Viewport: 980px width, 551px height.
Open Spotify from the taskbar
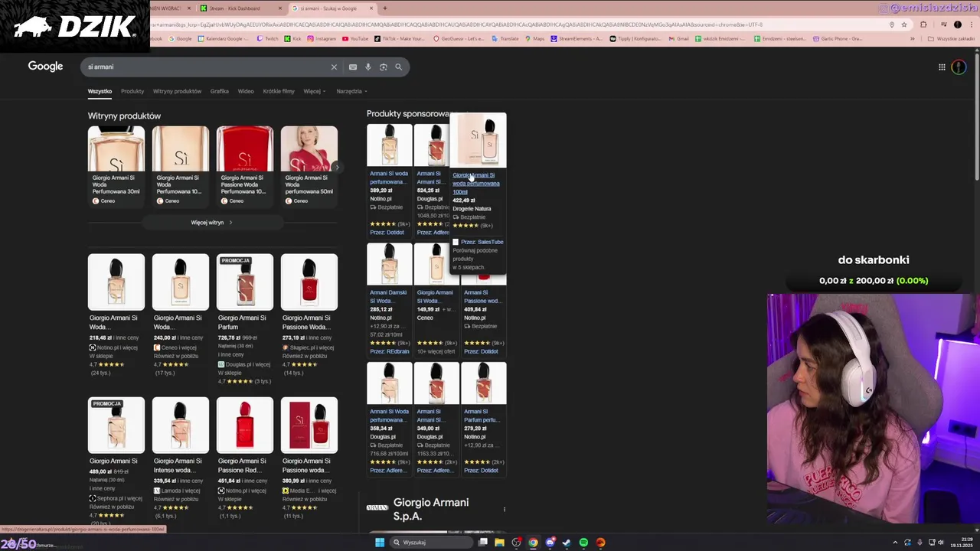[x=583, y=543]
